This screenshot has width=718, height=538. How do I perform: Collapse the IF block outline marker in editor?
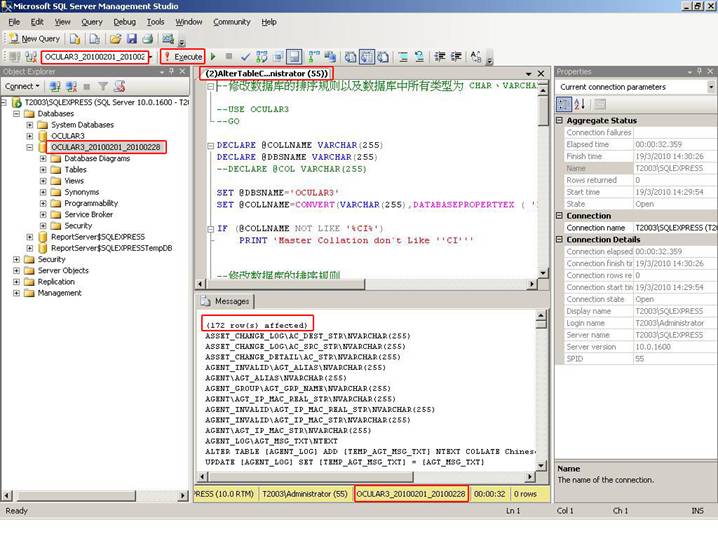211,228
